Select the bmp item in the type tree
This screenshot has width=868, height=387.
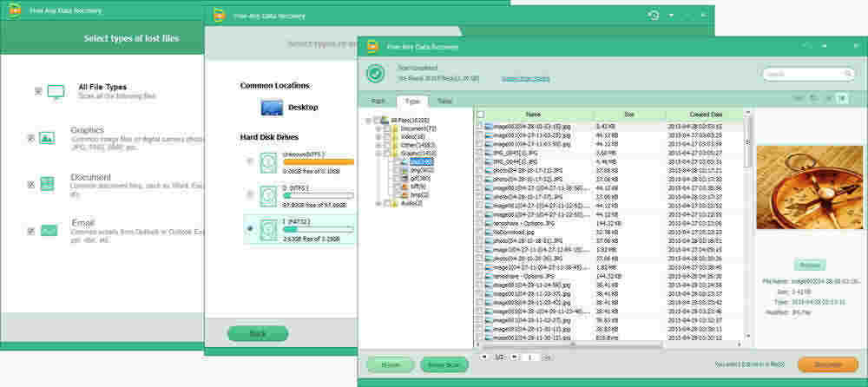click(419, 195)
